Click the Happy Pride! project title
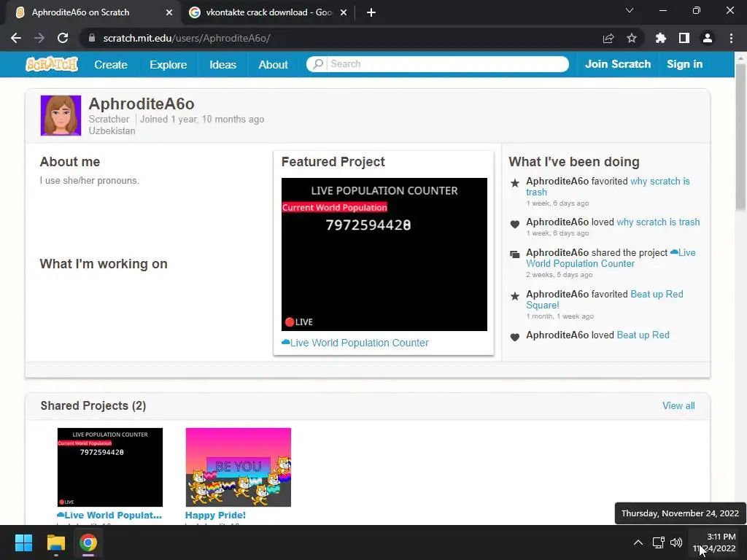The width and height of the screenshot is (747, 560). click(215, 516)
